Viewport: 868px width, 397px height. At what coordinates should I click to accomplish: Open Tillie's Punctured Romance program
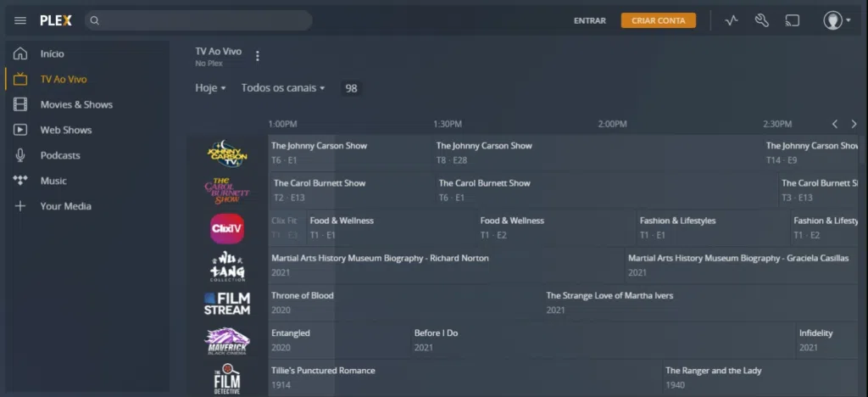click(x=465, y=378)
